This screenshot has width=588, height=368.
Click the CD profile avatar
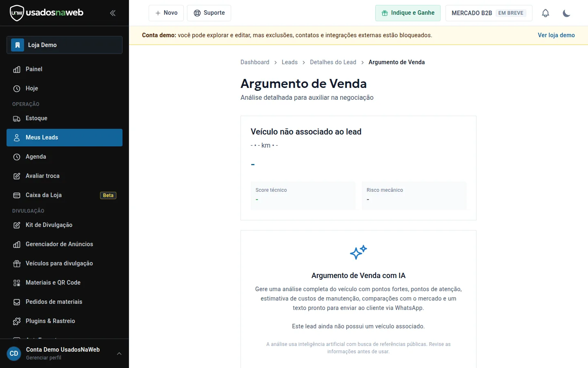[14, 354]
